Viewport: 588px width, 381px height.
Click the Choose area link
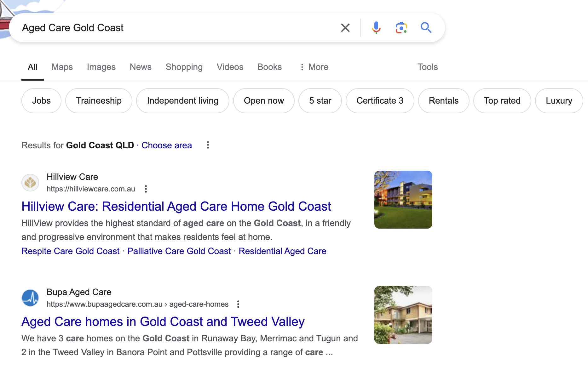[x=167, y=145]
